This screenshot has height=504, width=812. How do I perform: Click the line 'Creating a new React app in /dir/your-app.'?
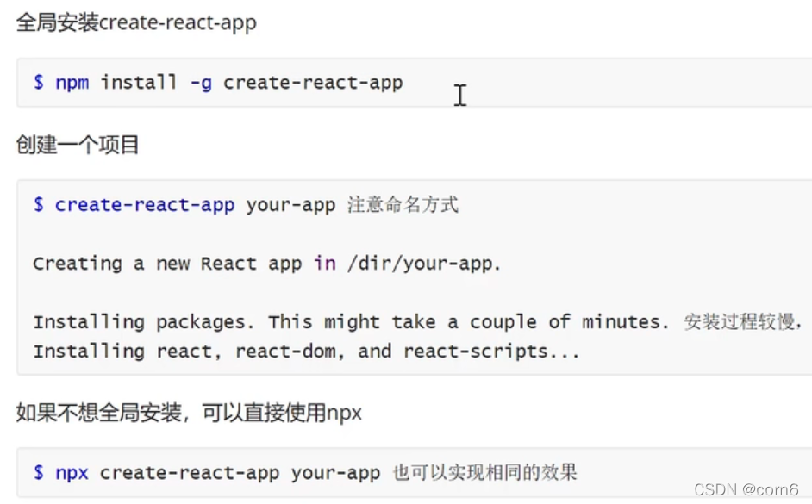pos(266,264)
